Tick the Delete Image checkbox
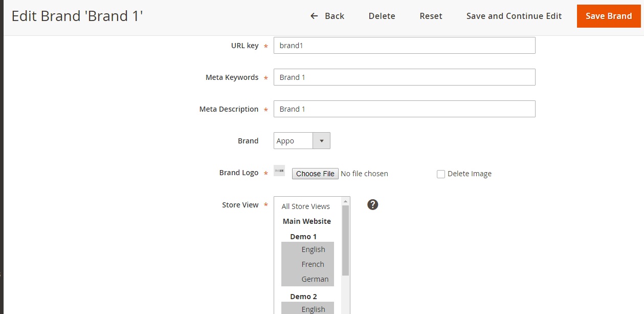This screenshot has width=644, height=314. click(441, 174)
